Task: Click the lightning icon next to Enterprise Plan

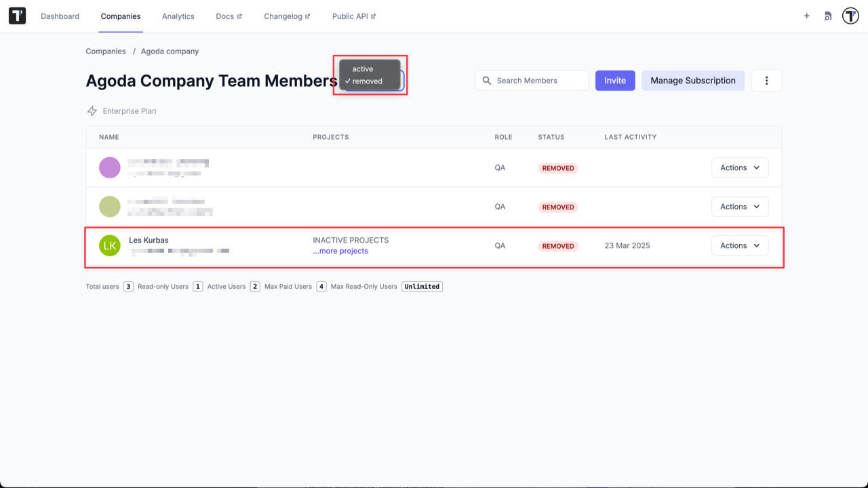Action: [92, 110]
